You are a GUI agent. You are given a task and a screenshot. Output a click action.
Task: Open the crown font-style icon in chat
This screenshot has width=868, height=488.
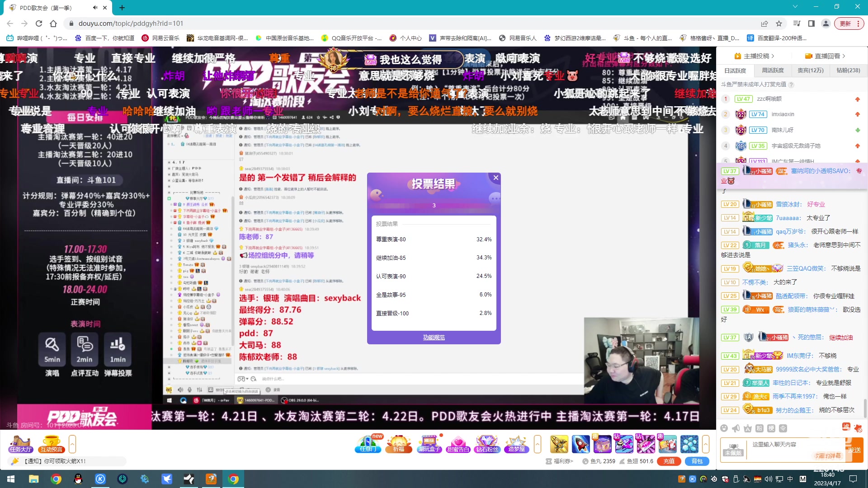[x=748, y=428]
